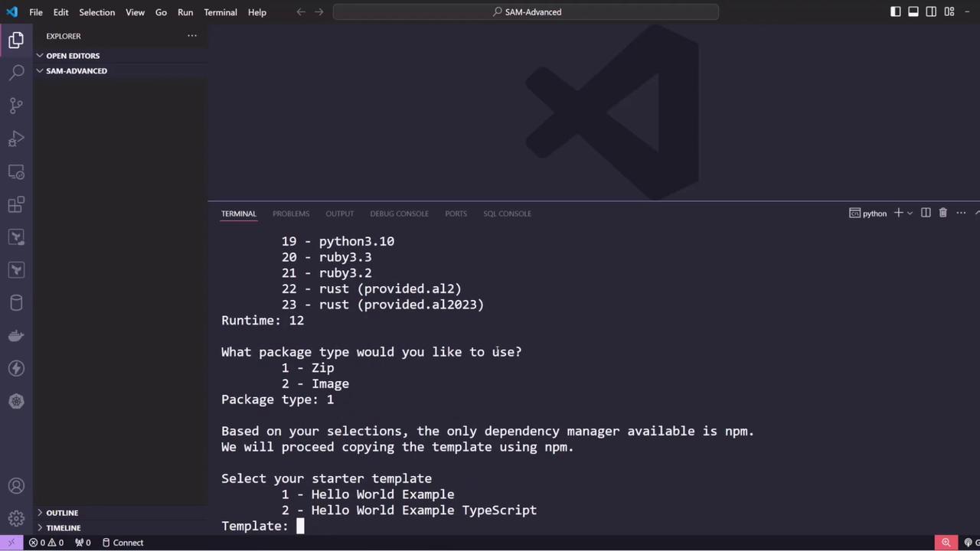Open the Source Control view
980x551 pixels.
[x=16, y=106]
